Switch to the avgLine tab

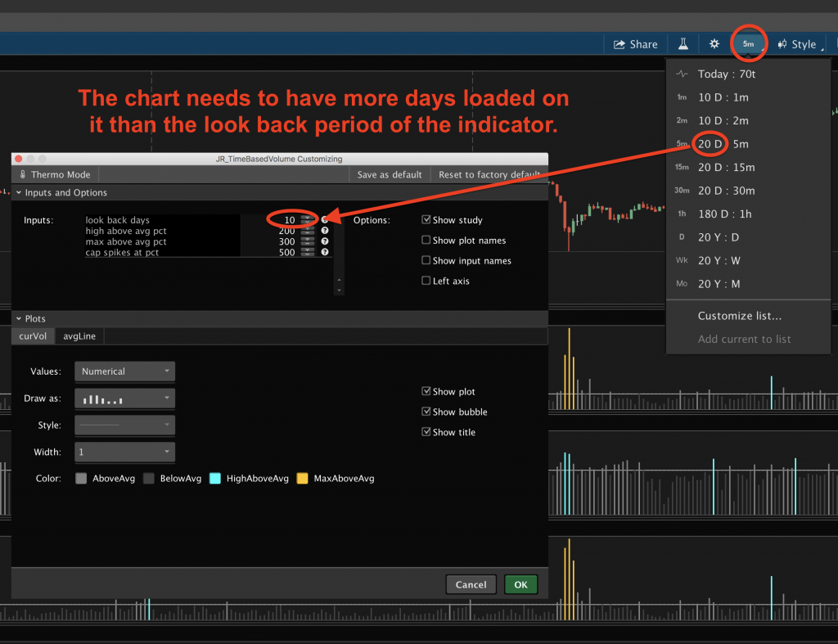pos(79,336)
